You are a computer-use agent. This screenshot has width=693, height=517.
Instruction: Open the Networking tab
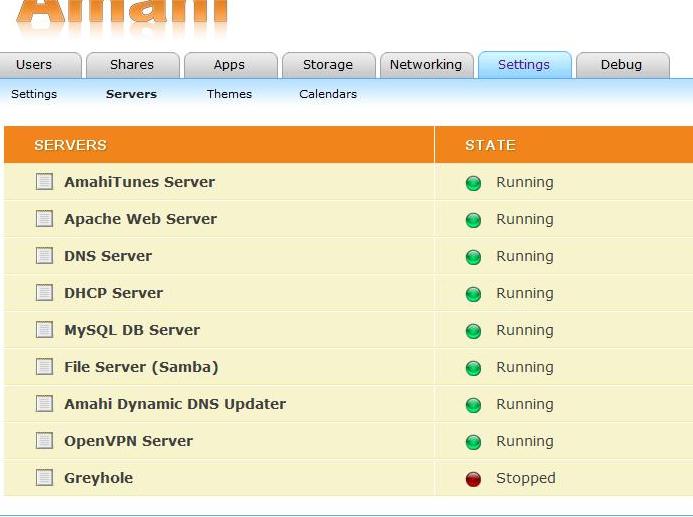(426, 65)
